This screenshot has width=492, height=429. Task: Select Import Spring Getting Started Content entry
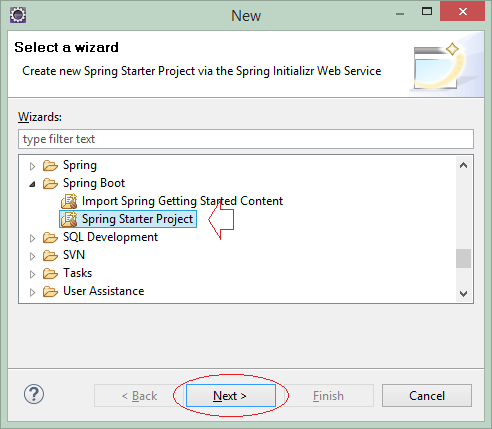[172, 201]
